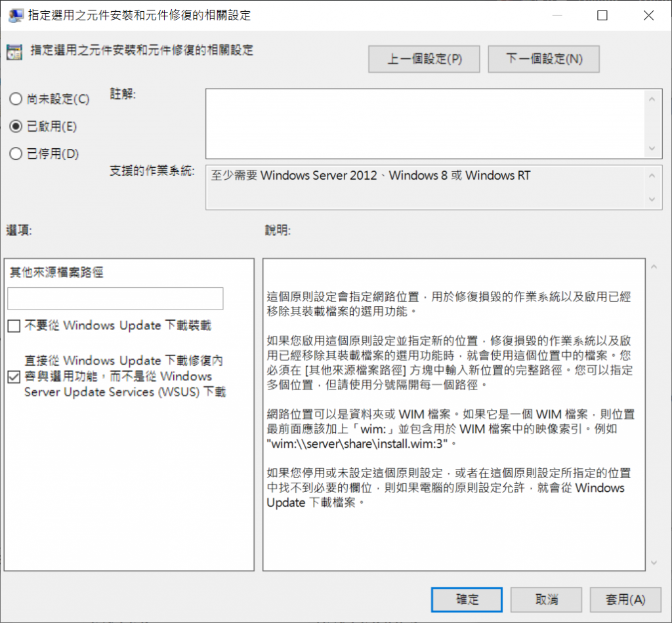
Task: Click the supported OS text 至少需要 Windows Server 2012
Action: coord(370,176)
